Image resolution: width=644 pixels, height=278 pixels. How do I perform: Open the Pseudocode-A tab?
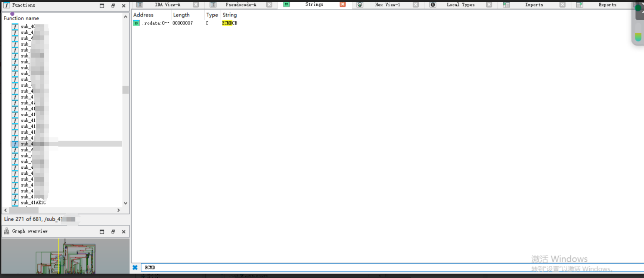pos(241,5)
